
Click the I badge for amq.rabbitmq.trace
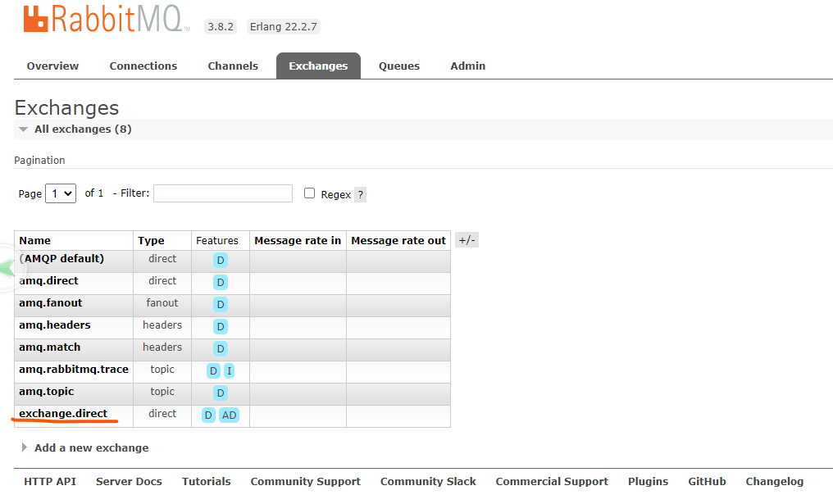(229, 371)
